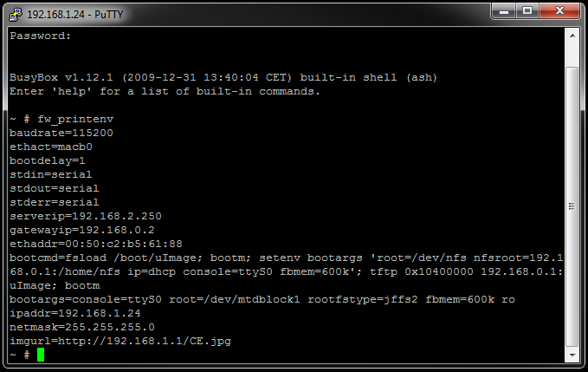Click the scrollbar up arrow
This screenshot has height=372, width=588.
(x=572, y=36)
